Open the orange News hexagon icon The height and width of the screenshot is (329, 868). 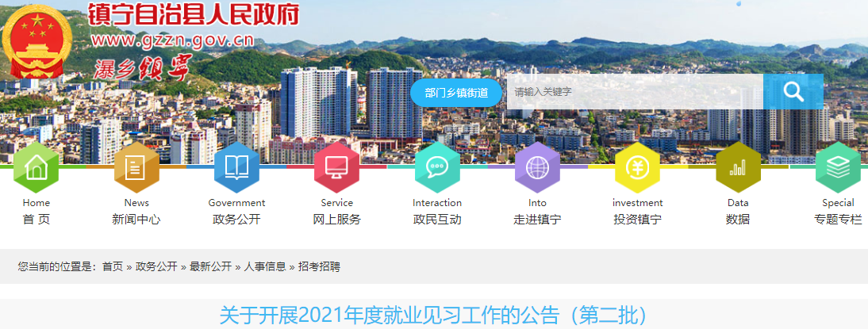[x=136, y=167]
